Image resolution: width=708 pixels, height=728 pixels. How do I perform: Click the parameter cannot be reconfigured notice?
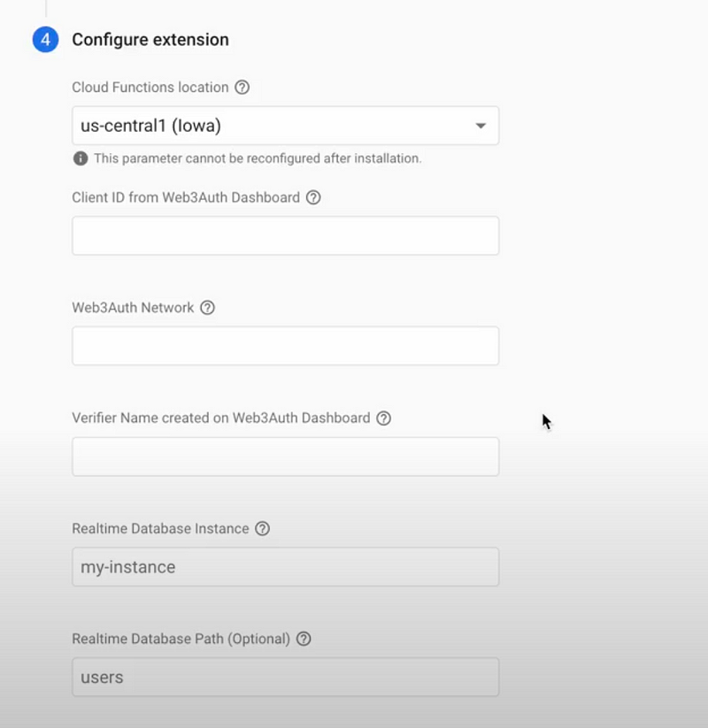coord(258,158)
